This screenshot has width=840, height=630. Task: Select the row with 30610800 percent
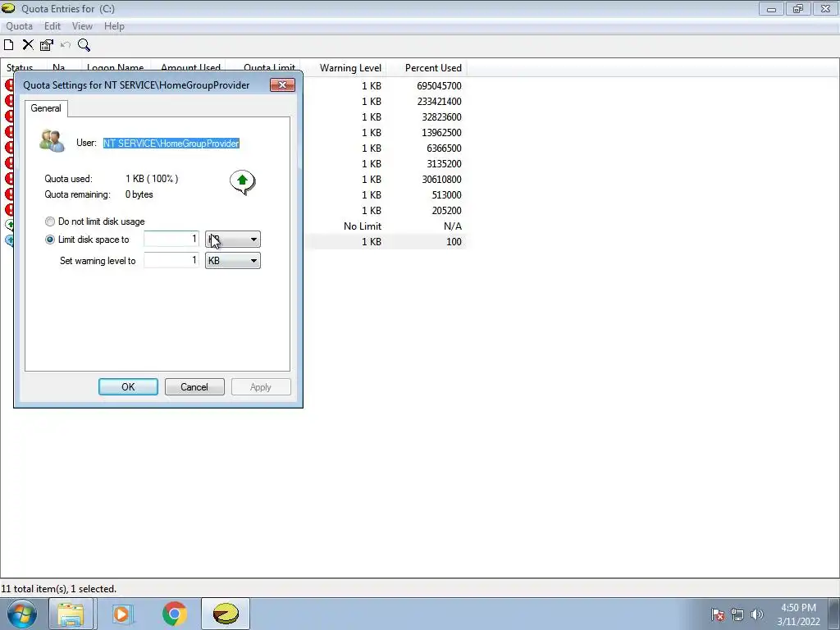click(385, 179)
